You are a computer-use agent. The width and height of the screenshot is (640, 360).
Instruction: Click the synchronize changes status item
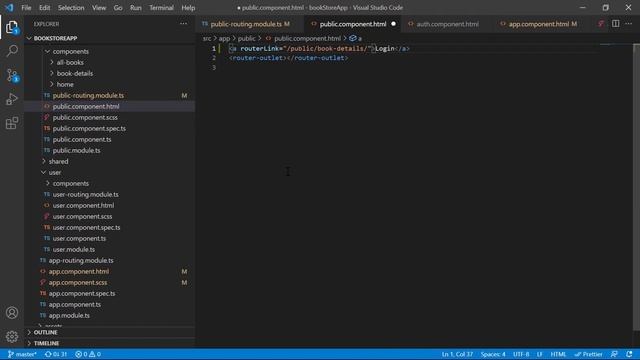click(56, 354)
